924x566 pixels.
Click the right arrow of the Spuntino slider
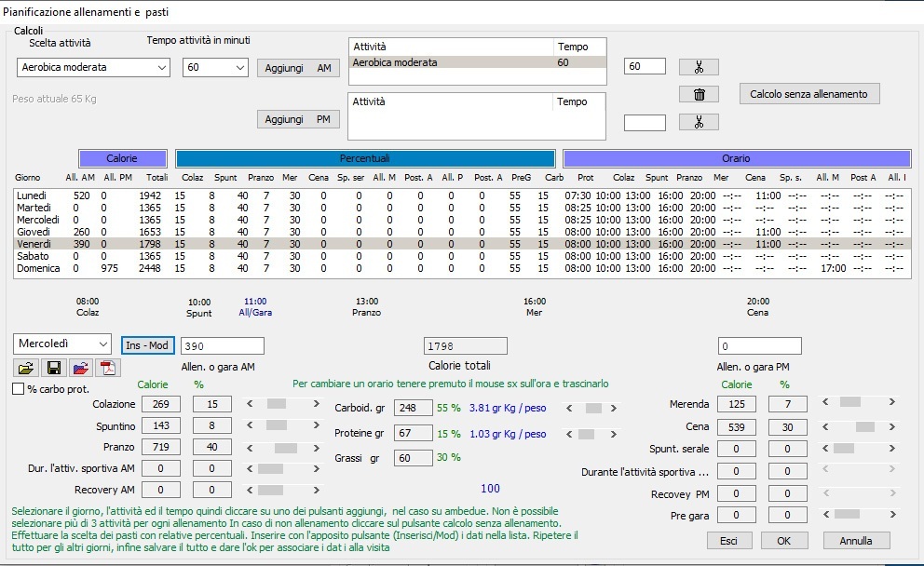click(317, 425)
